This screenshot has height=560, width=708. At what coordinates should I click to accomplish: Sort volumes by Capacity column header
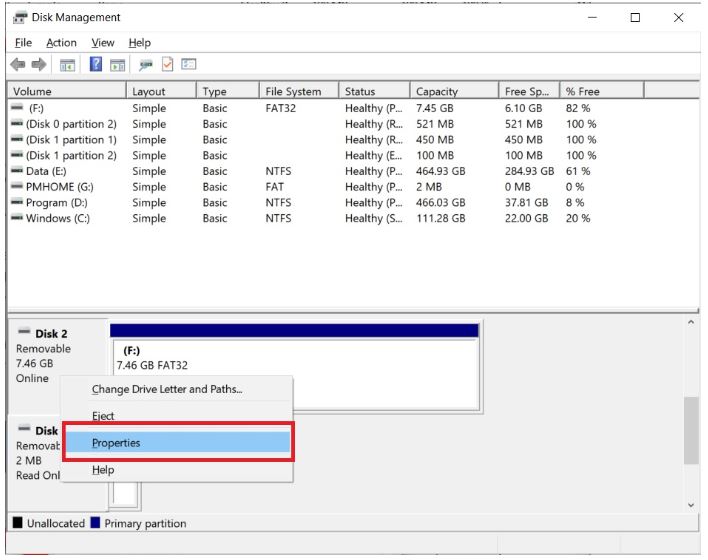[437, 92]
